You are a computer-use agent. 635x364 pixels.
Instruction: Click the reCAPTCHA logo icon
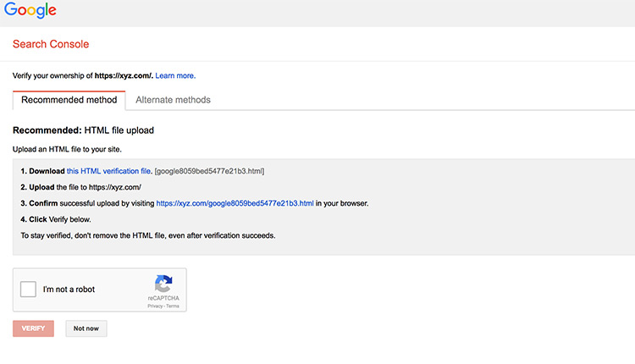pos(163,283)
